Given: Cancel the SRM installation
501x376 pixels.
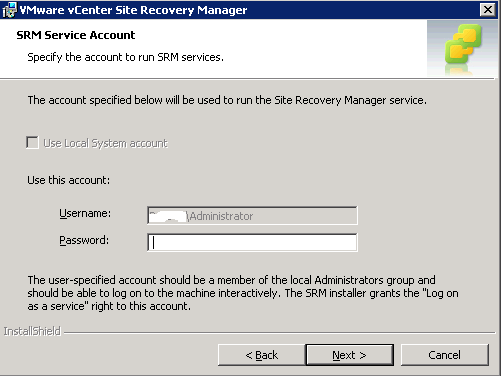Looking at the screenshot, I should pyautogui.click(x=445, y=355).
